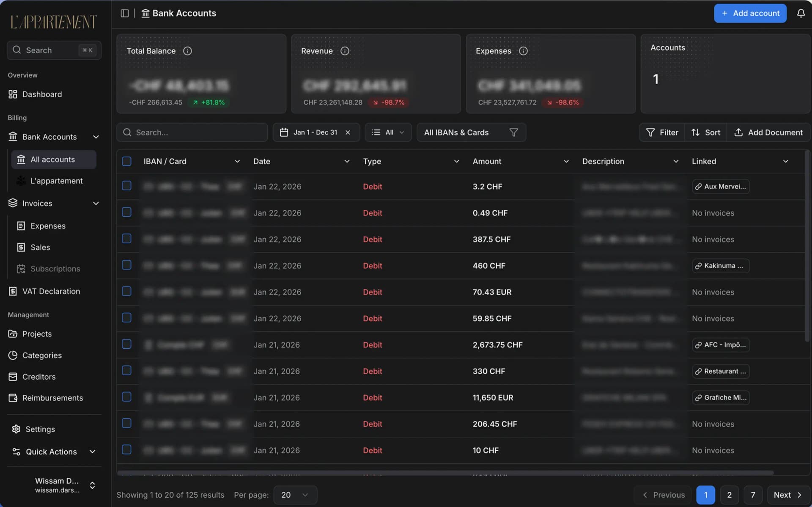812x507 pixels.
Task: Collapse the Invoices sidebar section
Action: [96, 204]
